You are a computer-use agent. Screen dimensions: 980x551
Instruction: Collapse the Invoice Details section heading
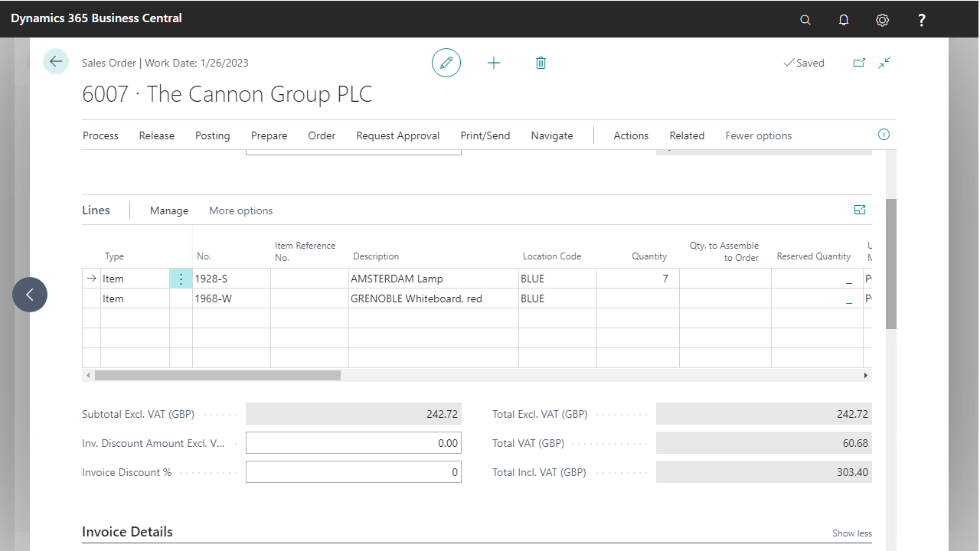pyautogui.click(x=128, y=532)
